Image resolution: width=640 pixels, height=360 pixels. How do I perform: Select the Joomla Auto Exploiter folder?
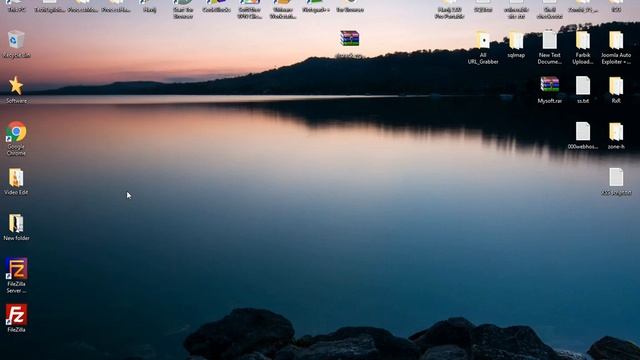[x=616, y=40]
